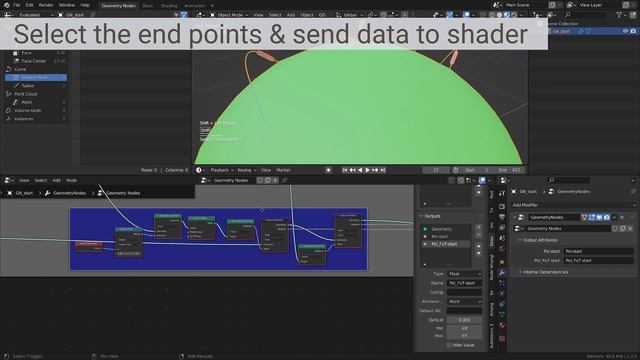Toggle modifier Show in Viewport button
The height and width of the screenshot is (360, 640).
599,217
